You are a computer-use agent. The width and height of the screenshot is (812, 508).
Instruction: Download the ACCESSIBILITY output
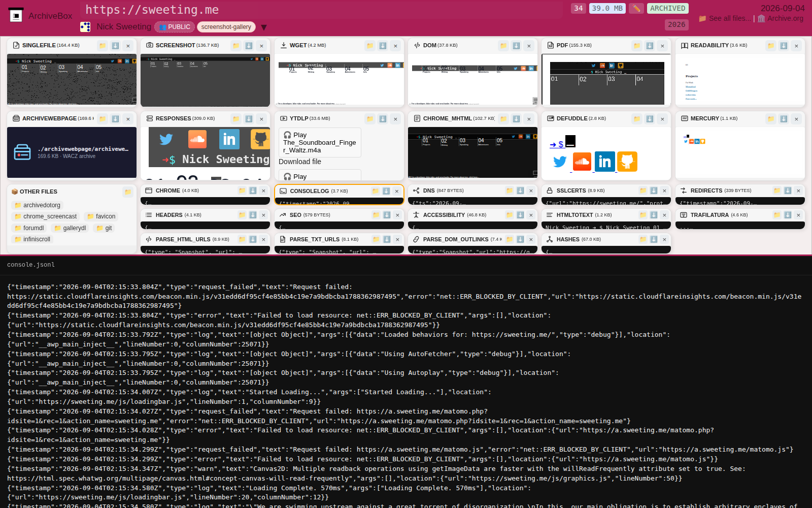pyautogui.click(x=520, y=215)
